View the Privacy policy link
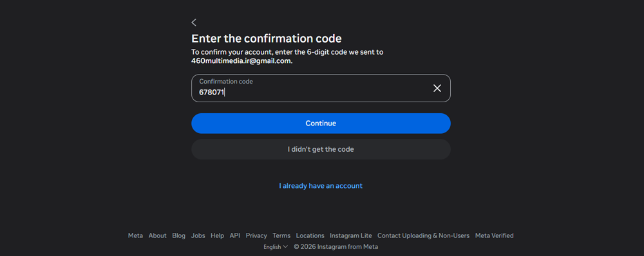 click(256, 235)
